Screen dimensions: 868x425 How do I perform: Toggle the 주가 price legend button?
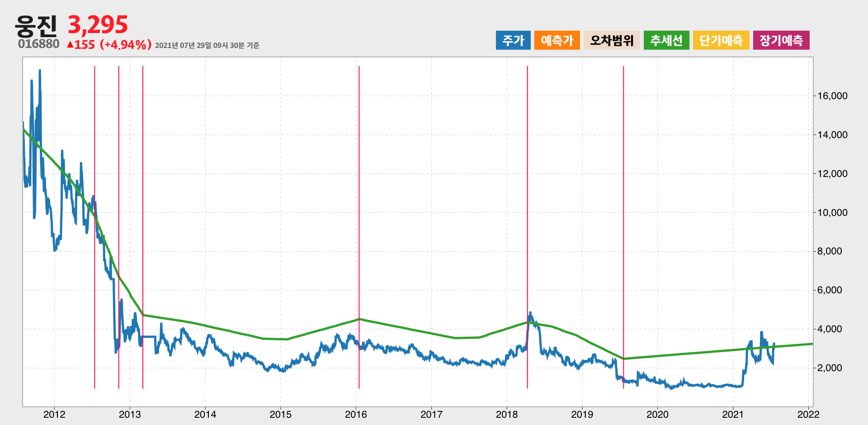click(x=513, y=40)
